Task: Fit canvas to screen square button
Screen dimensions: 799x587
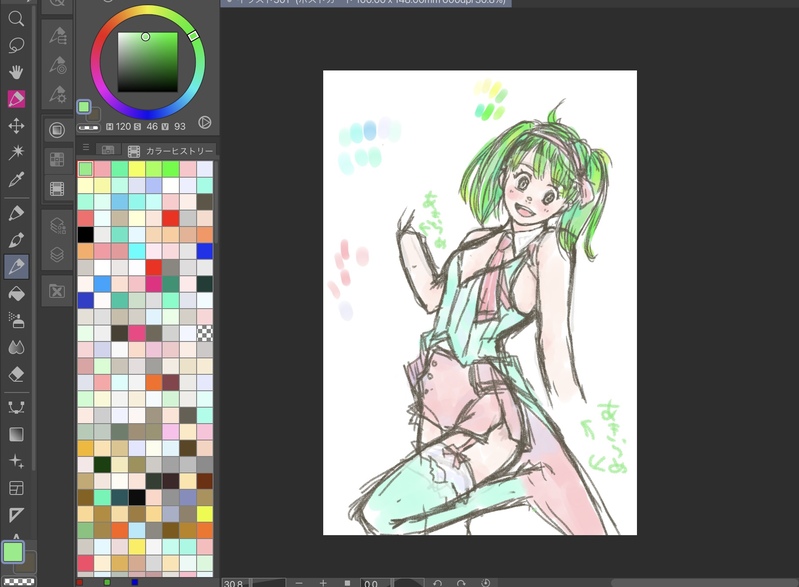Action: pos(347,583)
